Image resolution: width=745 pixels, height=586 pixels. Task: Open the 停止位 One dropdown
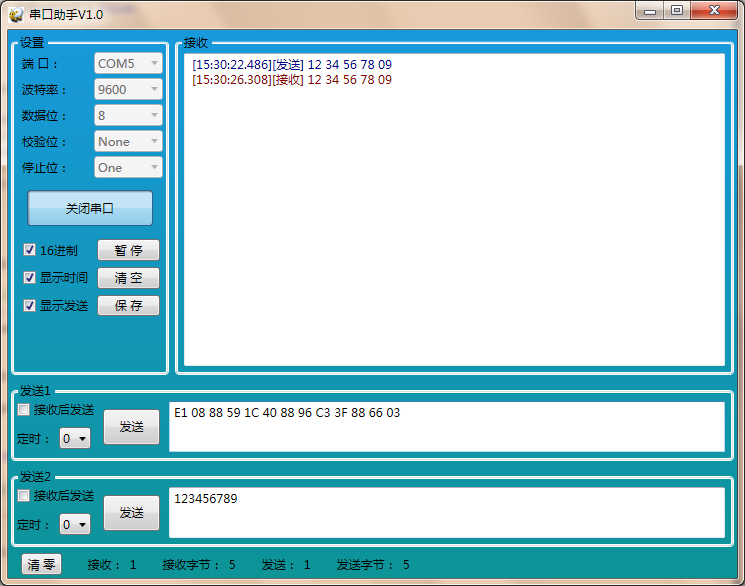coord(128,167)
